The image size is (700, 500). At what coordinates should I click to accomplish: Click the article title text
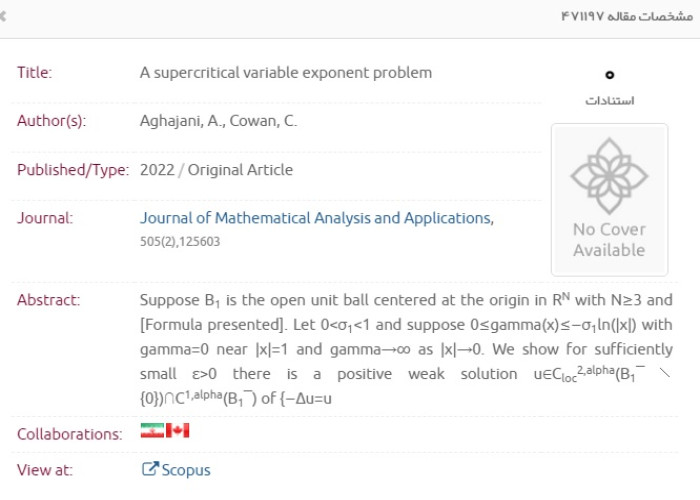286,72
